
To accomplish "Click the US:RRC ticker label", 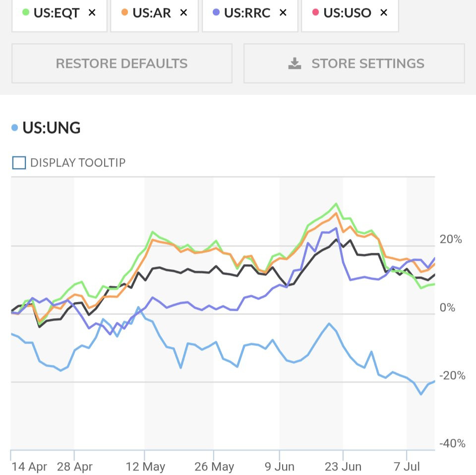I will (247, 13).
